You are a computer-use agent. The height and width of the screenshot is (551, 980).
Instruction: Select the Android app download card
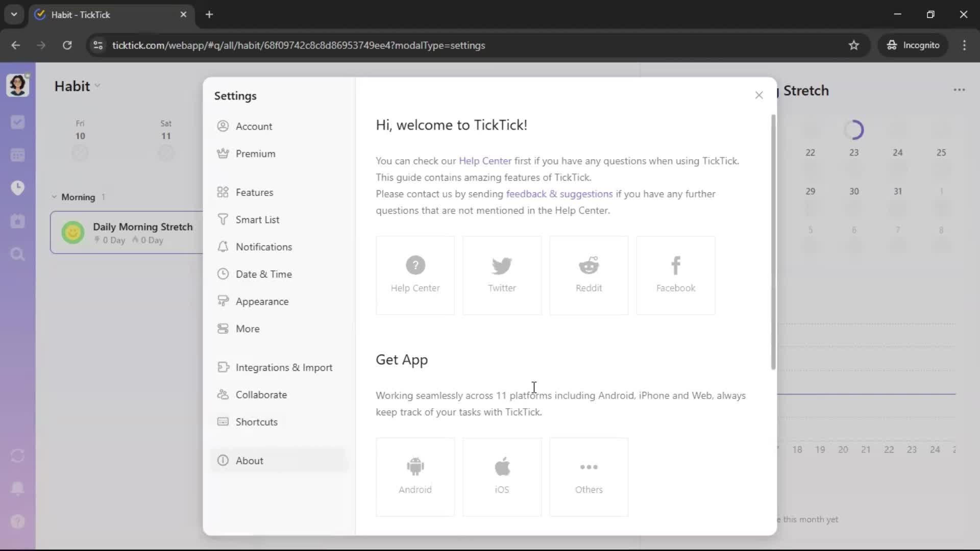click(415, 477)
